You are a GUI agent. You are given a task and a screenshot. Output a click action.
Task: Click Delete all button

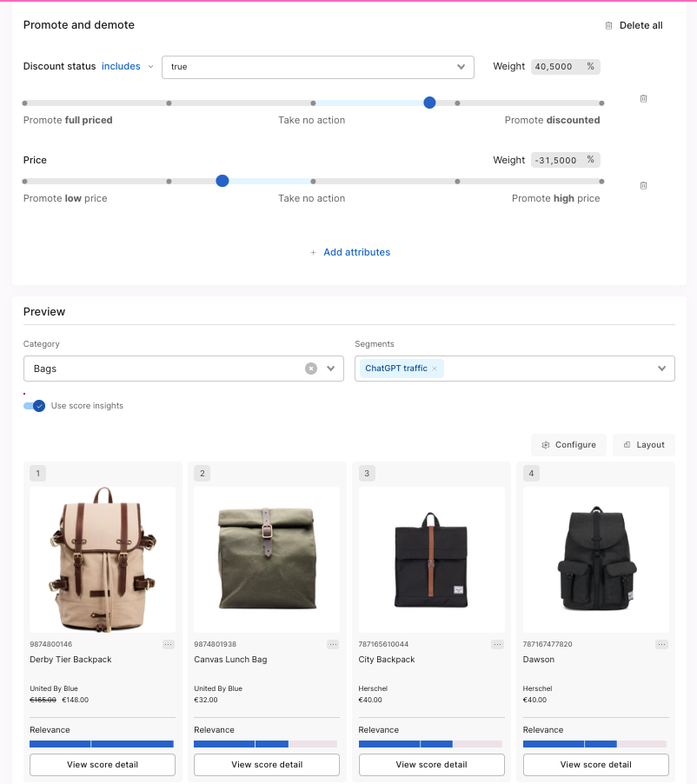tap(634, 25)
